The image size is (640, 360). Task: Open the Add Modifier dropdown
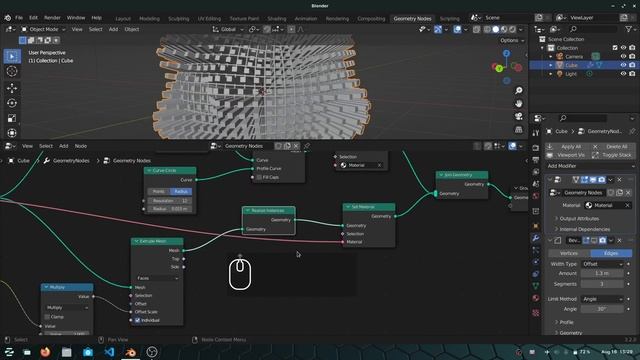click(591, 166)
